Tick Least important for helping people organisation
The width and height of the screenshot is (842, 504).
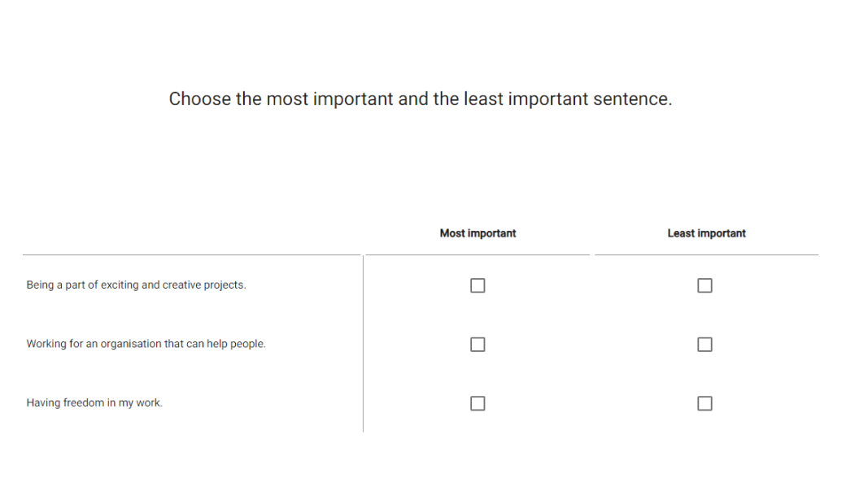[705, 345]
